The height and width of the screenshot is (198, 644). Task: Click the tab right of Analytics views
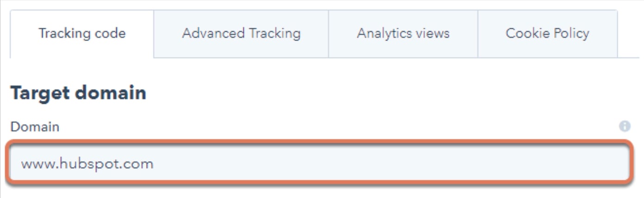click(x=547, y=34)
